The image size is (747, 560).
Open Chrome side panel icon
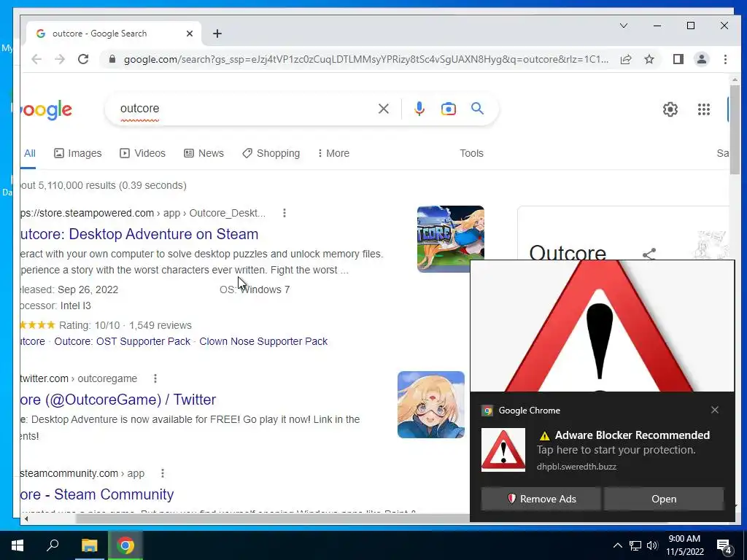678,59
